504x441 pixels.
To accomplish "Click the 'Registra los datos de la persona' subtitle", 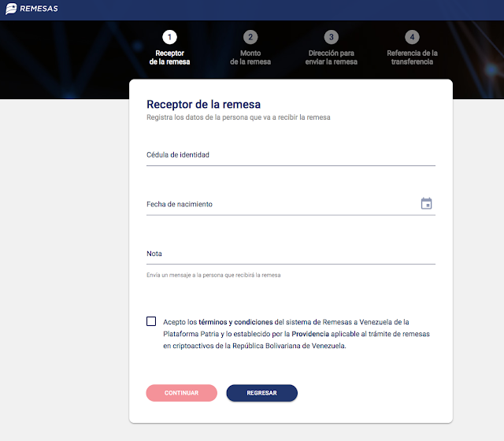I will click(239, 117).
